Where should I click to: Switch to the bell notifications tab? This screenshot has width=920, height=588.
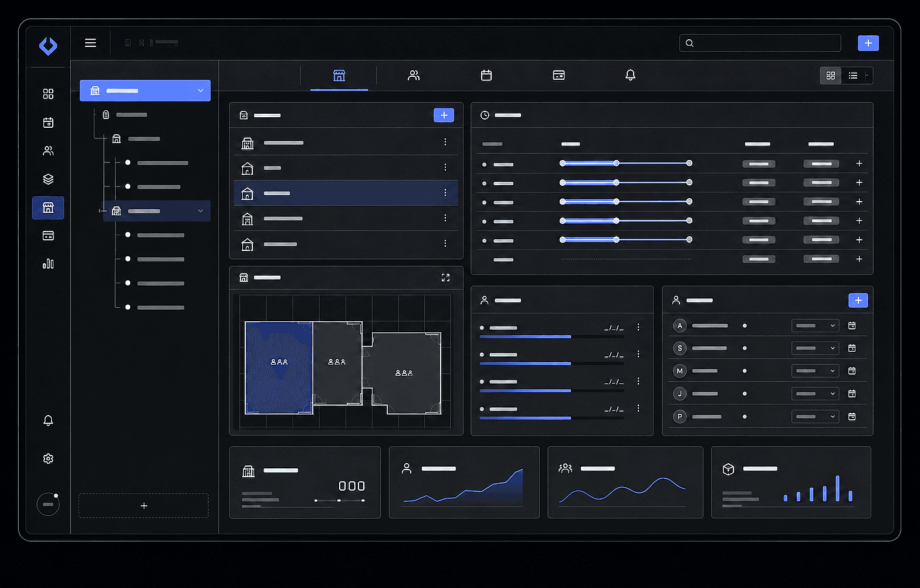click(630, 75)
